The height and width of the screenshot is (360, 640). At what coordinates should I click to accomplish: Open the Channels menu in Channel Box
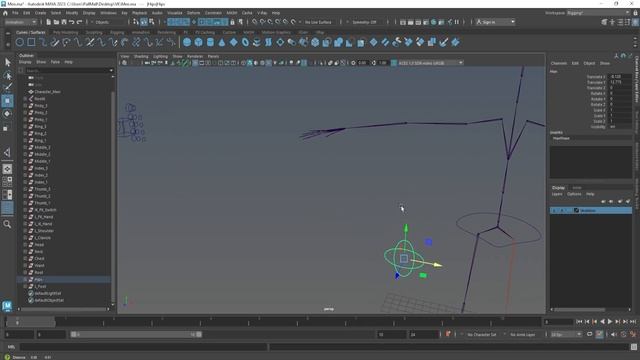(x=559, y=63)
